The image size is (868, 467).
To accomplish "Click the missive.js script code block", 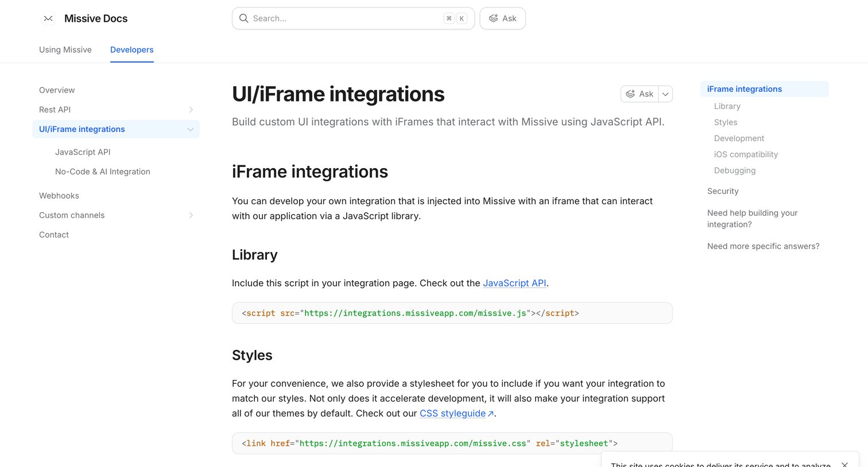I will tap(452, 313).
